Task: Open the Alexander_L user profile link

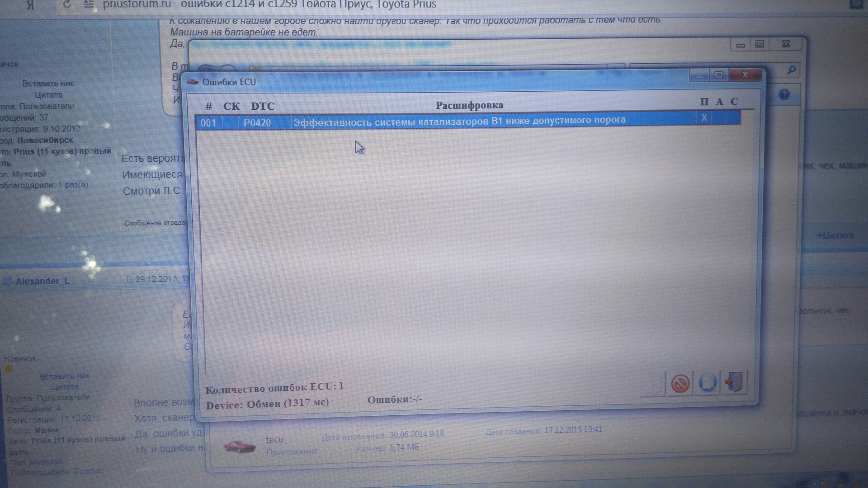Action: 42,281
